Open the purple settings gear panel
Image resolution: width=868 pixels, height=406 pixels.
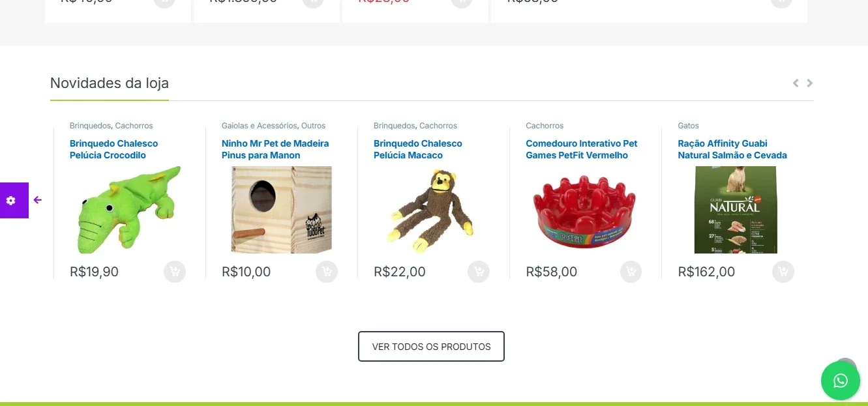11,200
